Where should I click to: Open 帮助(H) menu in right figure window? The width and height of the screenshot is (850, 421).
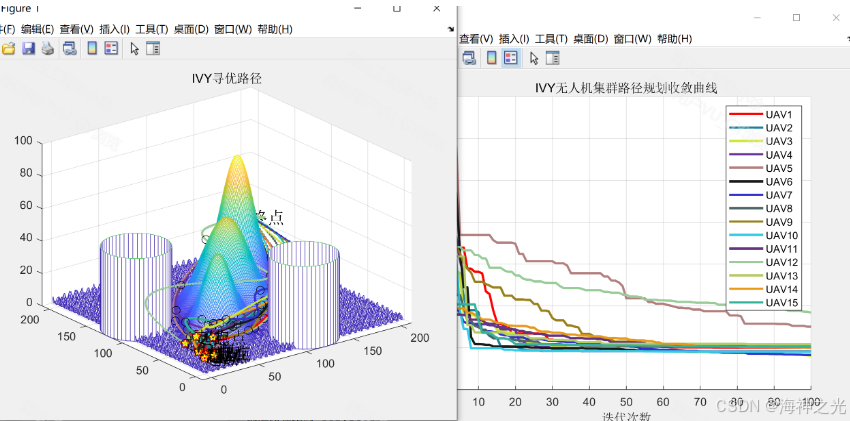point(674,39)
